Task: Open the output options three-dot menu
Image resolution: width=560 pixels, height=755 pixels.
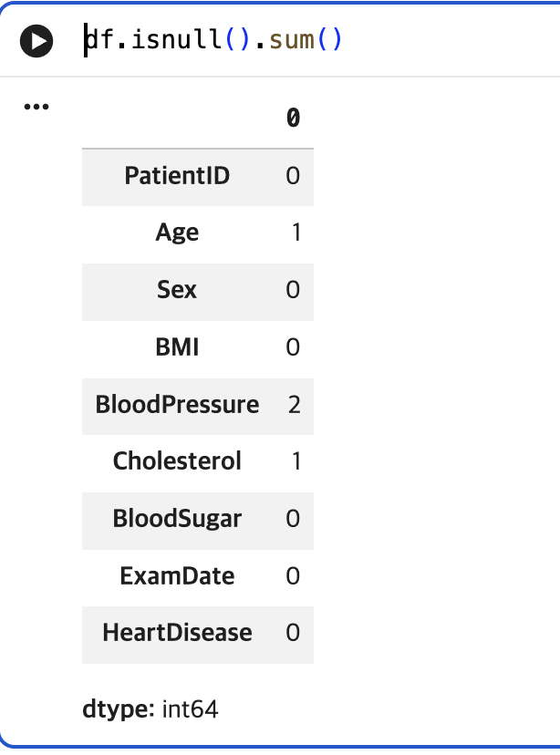Action: coord(36,107)
